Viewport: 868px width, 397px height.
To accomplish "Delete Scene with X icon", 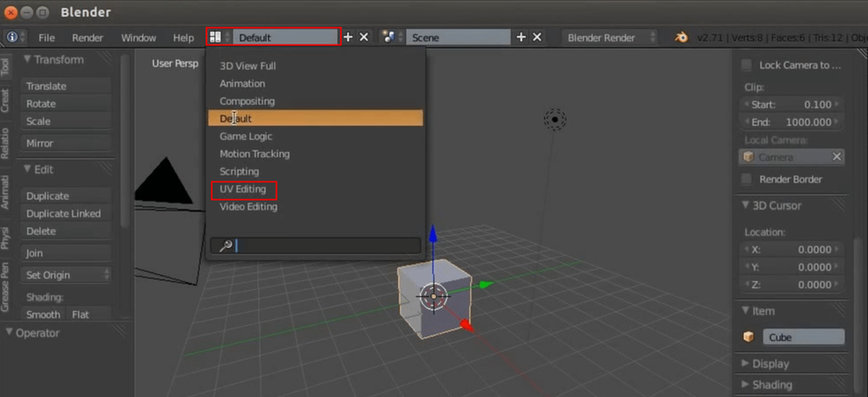I will (x=537, y=37).
